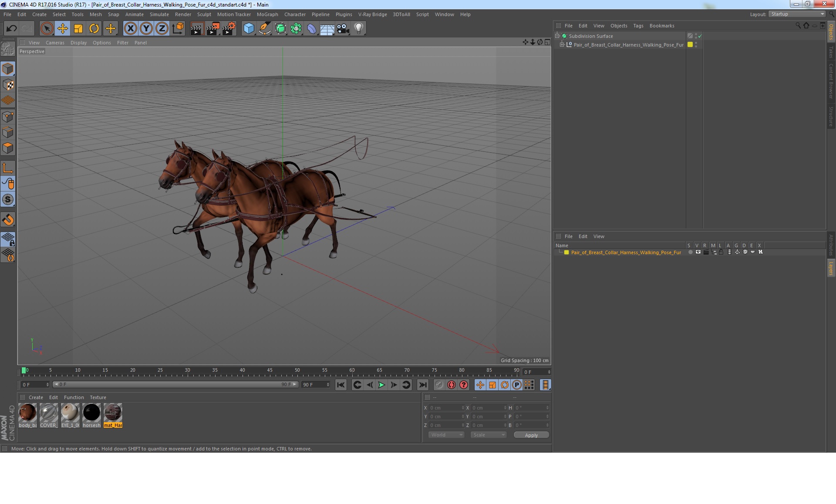Click the Record Active Objects button
Viewport: 836px width, 504px height.
439,385
